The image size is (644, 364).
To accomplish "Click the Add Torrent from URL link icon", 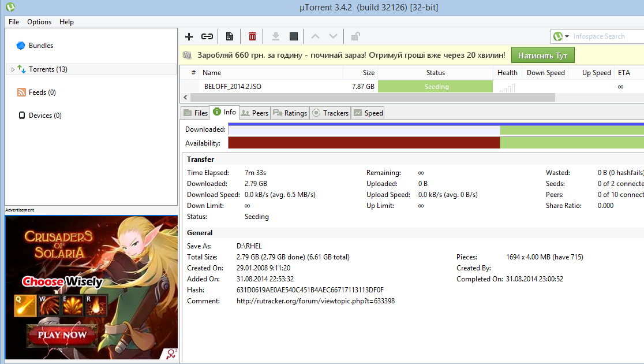I will pos(207,36).
